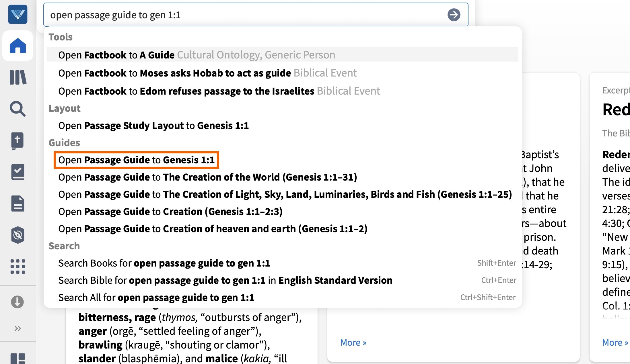Click the More link below the panel
This screenshot has height=364, width=630.
pyautogui.click(x=353, y=342)
